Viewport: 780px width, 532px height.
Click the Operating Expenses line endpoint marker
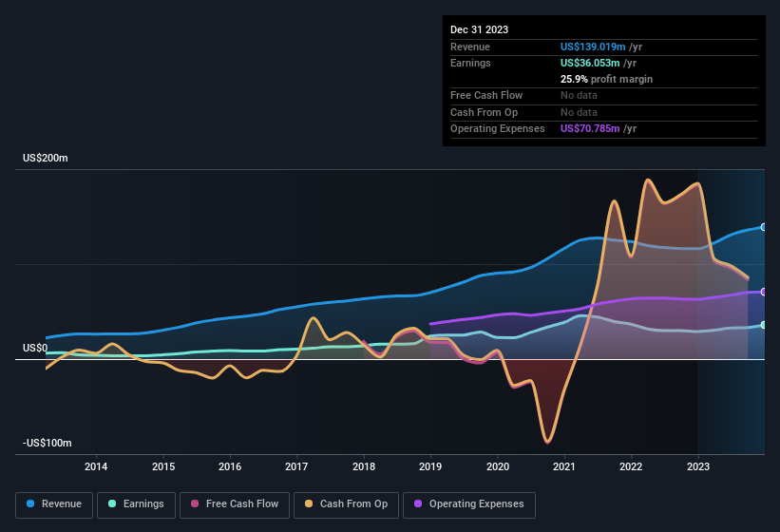(x=764, y=292)
